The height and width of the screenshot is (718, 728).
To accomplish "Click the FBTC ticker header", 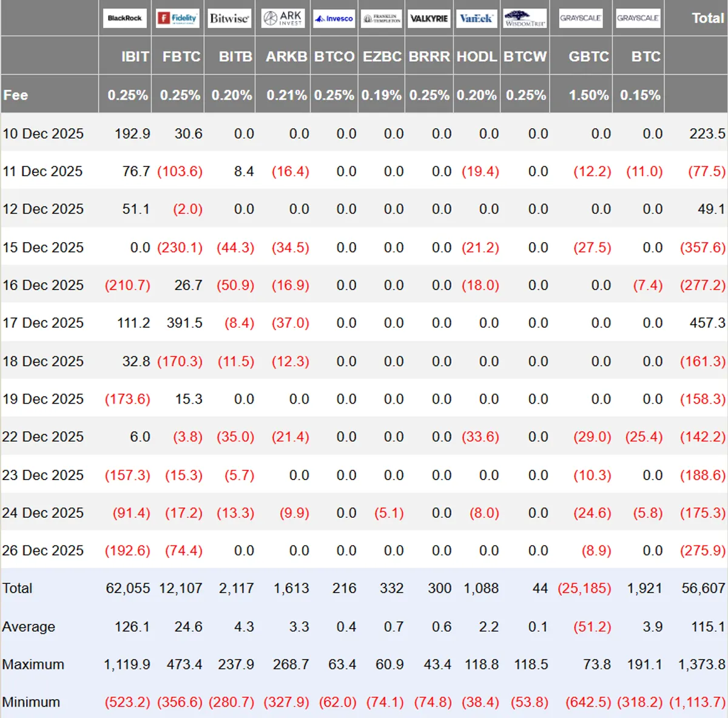I will 181,56.
